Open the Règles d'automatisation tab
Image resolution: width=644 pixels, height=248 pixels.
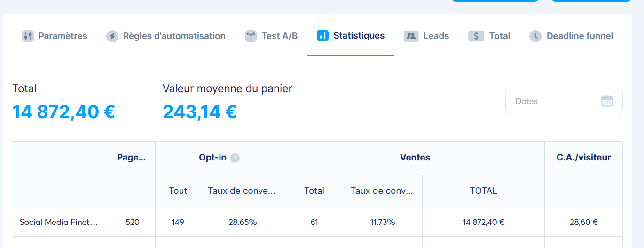pyautogui.click(x=174, y=36)
